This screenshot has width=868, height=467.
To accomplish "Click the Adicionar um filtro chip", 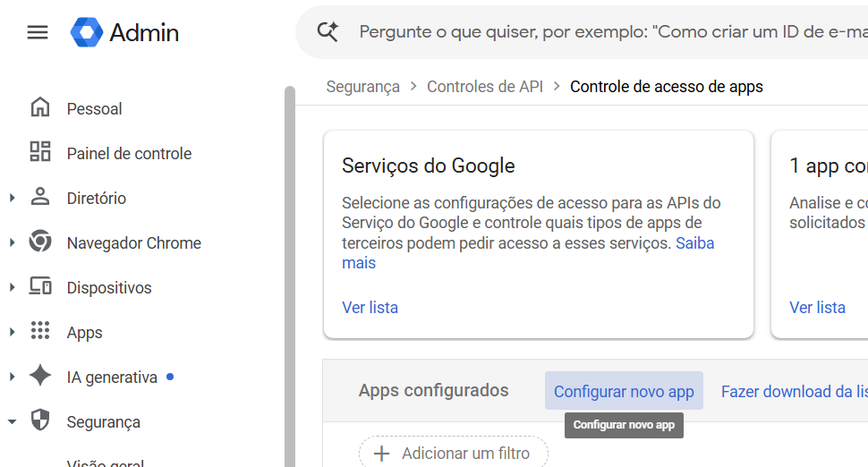I will 454,454.
